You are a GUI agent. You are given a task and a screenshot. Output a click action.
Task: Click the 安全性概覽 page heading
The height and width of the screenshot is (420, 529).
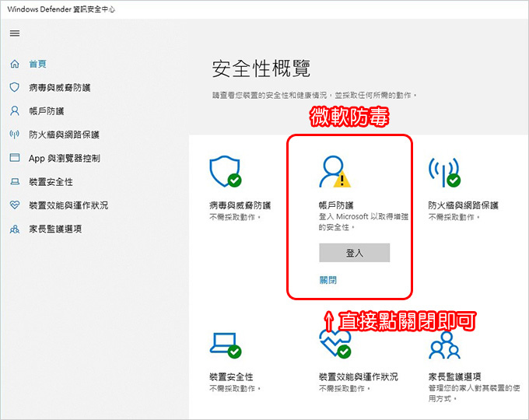point(261,68)
